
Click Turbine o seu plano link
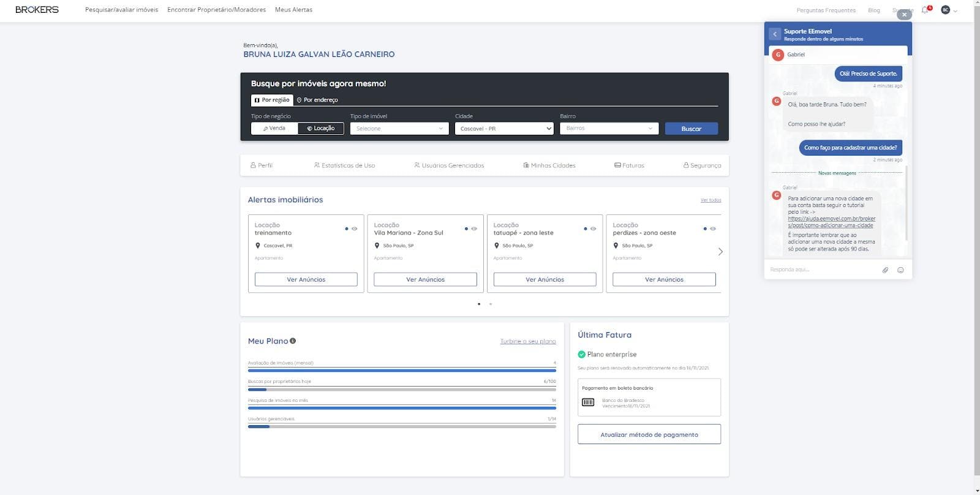pyautogui.click(x=528, y=341)
